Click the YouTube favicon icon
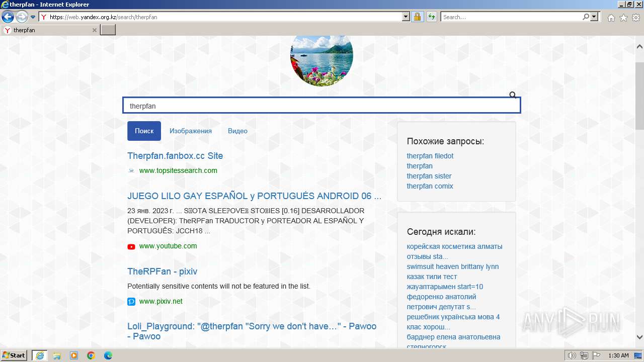 point(131,246)
